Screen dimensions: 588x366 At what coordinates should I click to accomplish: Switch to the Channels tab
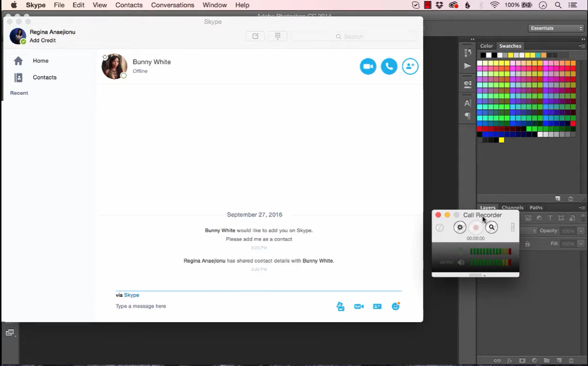pos(512,208)
